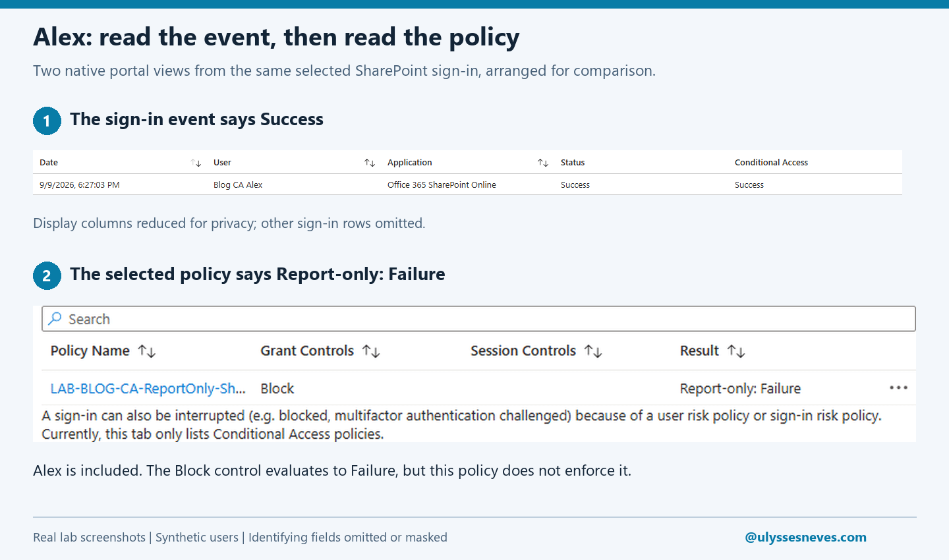Open the LAB-BLOG-CA-ReportOnly-Sh... policy link
This screenshot has width=949, height=560.
(148, 389)
